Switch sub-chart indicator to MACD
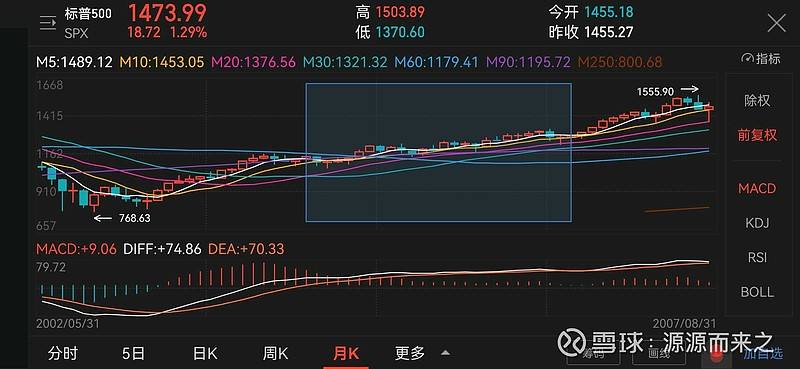 [x=757, y=188]
